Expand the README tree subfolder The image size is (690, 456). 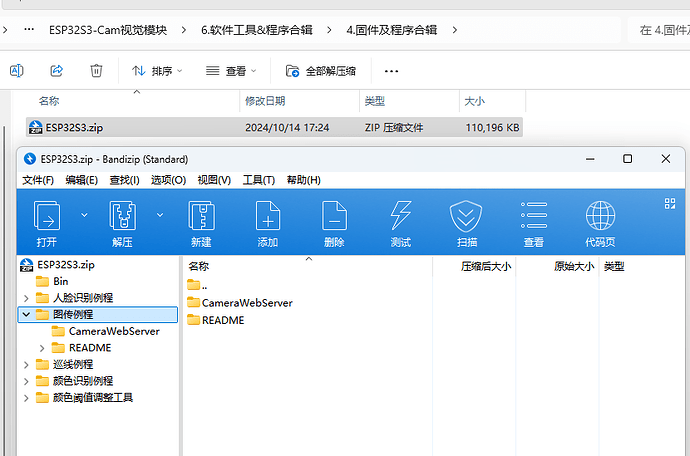(42, 348)
